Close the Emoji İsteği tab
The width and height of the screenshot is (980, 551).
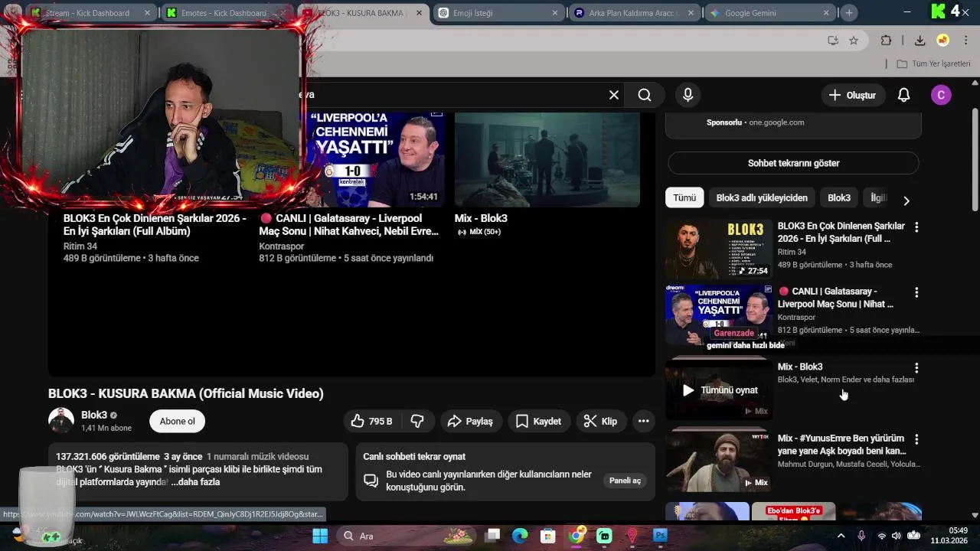click(555, 13)
